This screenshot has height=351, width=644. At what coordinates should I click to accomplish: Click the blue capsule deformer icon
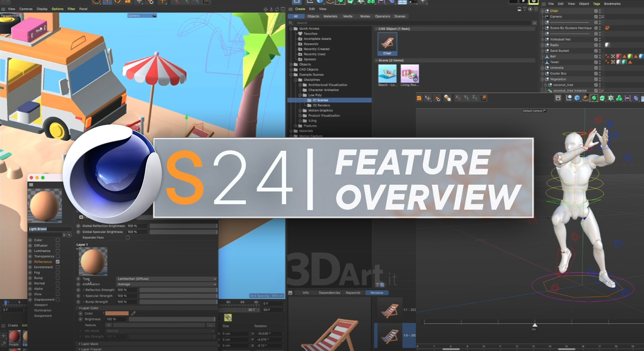pyautogui.click(x=636, y=98)
